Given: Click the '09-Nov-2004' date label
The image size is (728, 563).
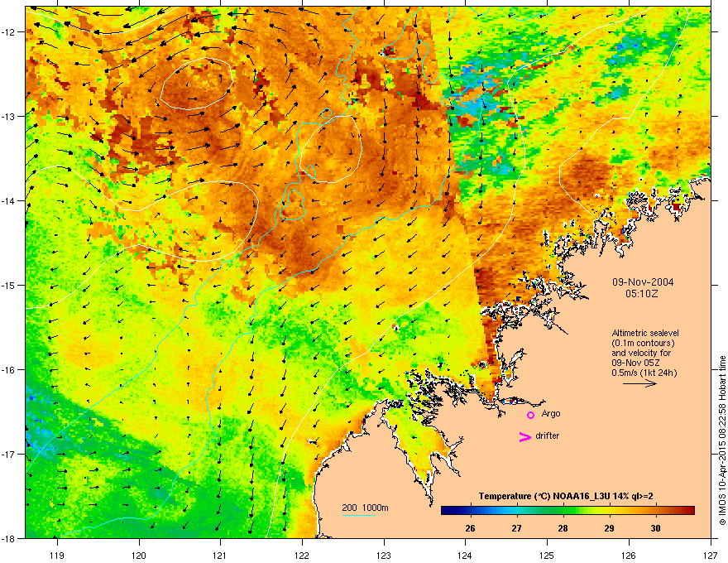Looking at the screenshot, I should 643,282.
